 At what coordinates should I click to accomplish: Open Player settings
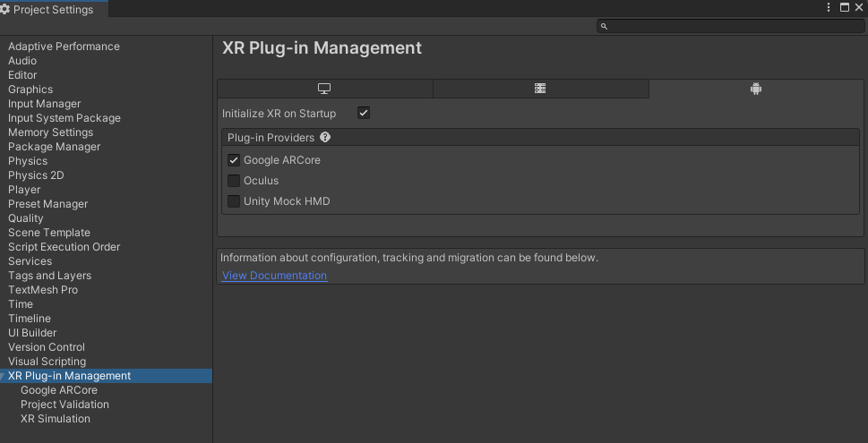click(x=24, y=190)
